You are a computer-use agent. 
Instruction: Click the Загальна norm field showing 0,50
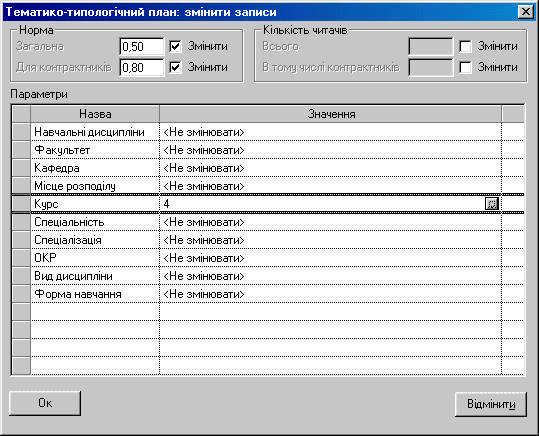click(x=142, y=46)
